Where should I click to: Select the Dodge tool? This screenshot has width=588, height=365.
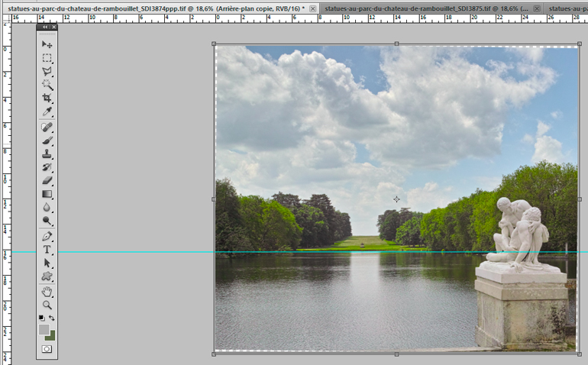point(47,221)
